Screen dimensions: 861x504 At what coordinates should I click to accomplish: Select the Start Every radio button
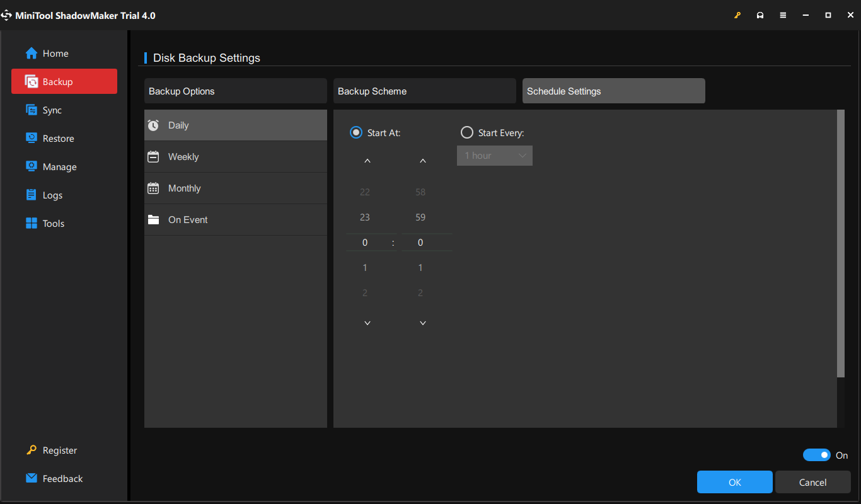tap(466, 132)
